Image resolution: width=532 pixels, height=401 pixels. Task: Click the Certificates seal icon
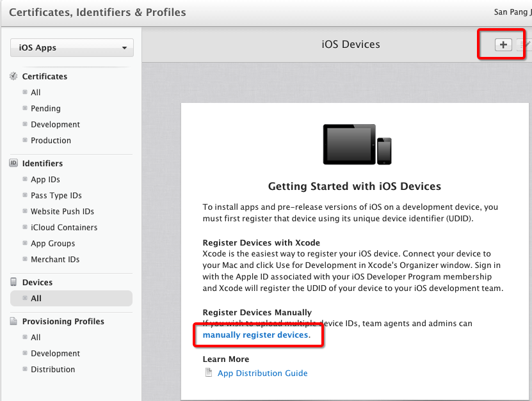13,76
